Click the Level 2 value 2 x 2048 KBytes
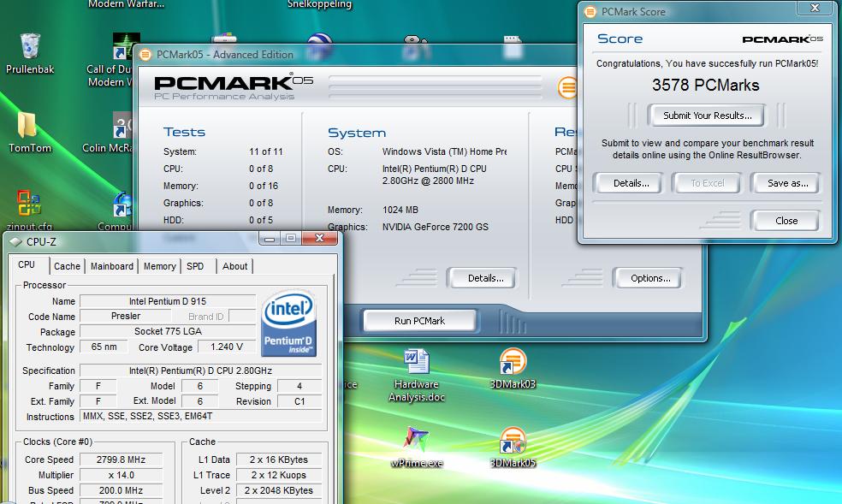 coord(279,490)
